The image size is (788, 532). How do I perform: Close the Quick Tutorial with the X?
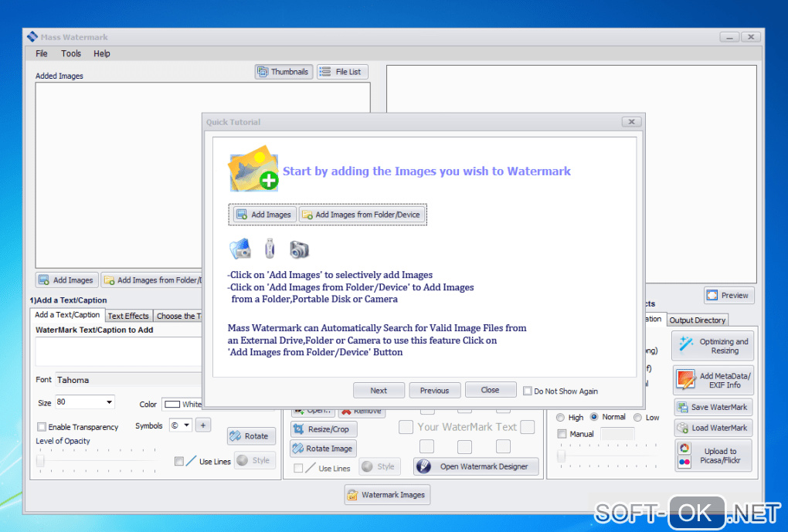[631, 121]
